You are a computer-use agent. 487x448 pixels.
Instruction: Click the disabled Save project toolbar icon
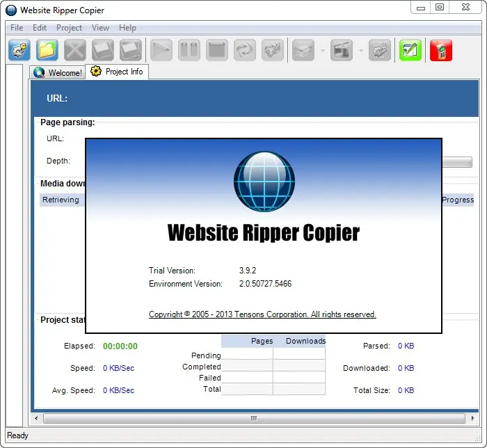[103, 50]
